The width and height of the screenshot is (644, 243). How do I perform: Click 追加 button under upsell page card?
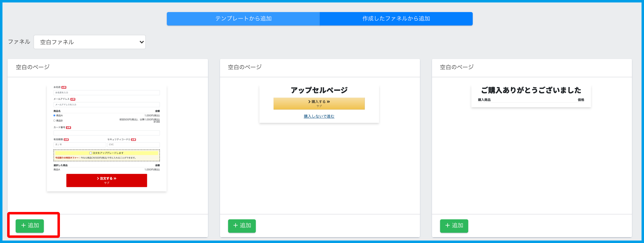click(x=242, y=226)
